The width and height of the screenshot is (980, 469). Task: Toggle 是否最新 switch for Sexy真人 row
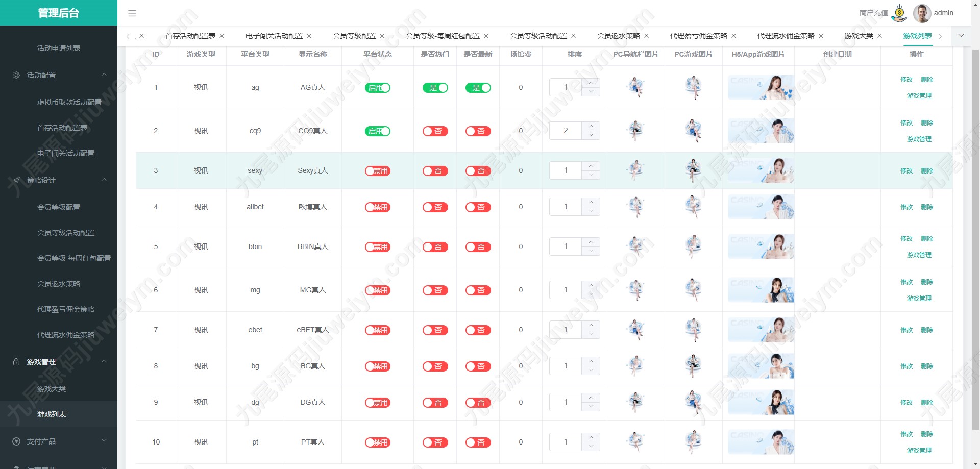click(478, 171)
